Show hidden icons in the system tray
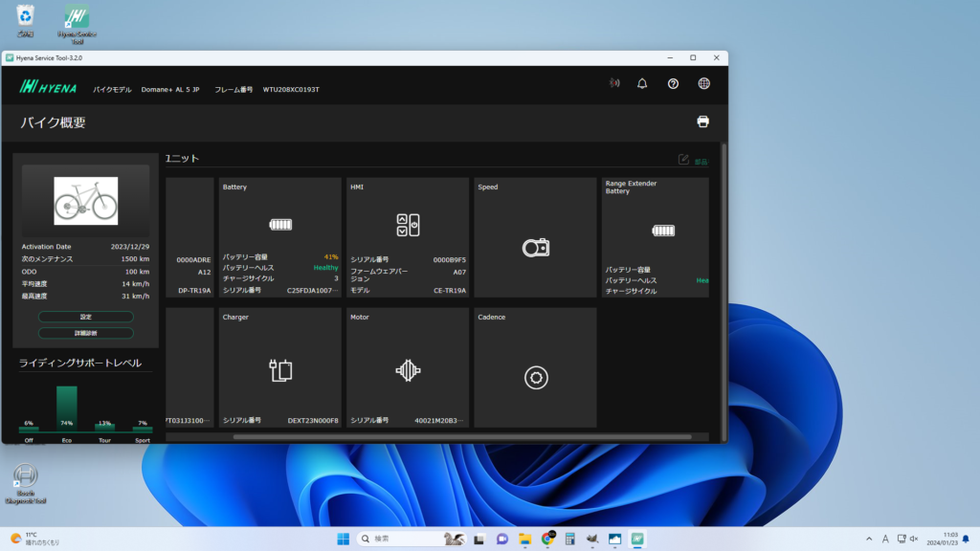The image size is (980, 551). 869,539
